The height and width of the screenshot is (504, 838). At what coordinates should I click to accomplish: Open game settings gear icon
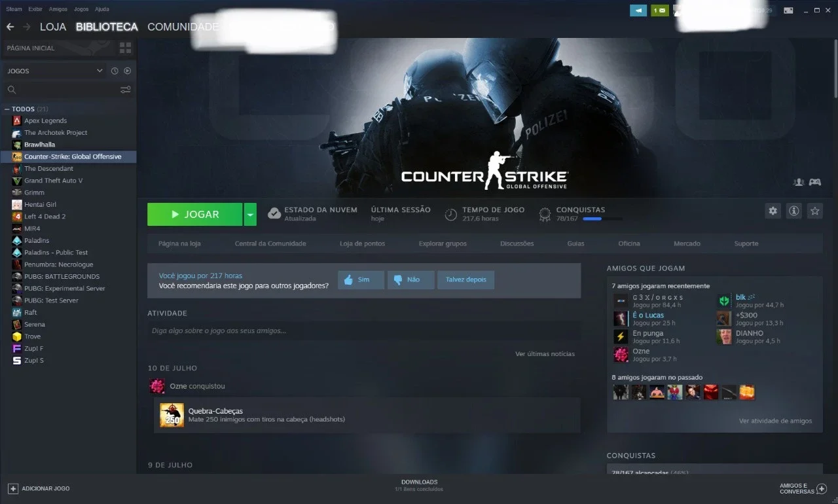click(773, 211)
